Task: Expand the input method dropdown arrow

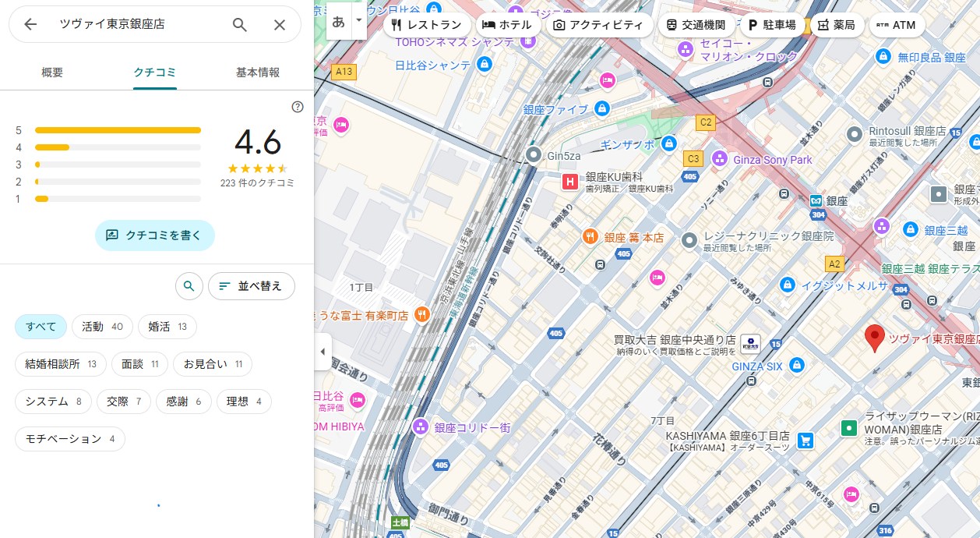Action: [x=358, y=20]
